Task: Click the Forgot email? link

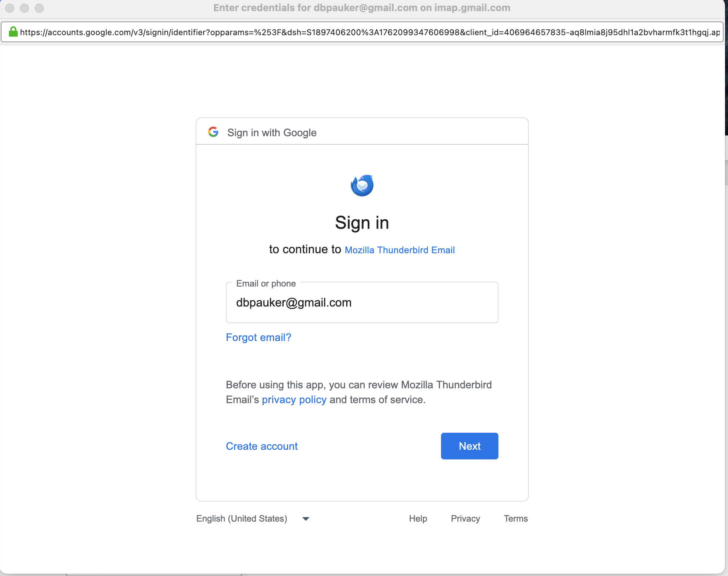Action: pyautogui.click(x=258, y=337)
